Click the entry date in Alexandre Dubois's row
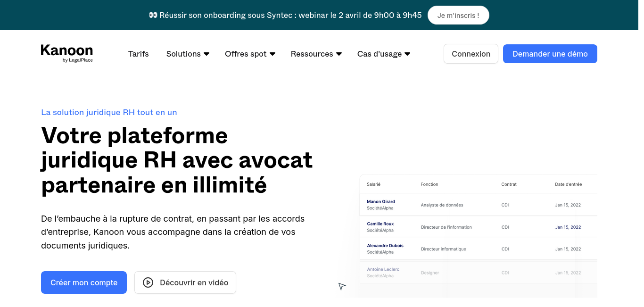The width and height of the screenshot is (644, 307). [568, 249]
